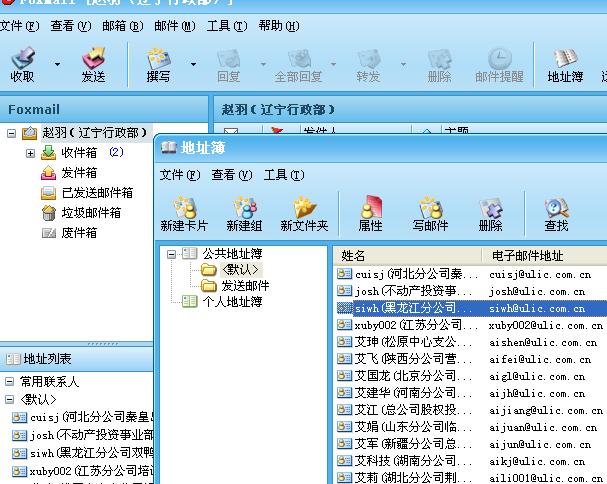Screen dimensions: 607x484
Task: Click 新建卡片 (New Card) icon
Action: [185, 213]
